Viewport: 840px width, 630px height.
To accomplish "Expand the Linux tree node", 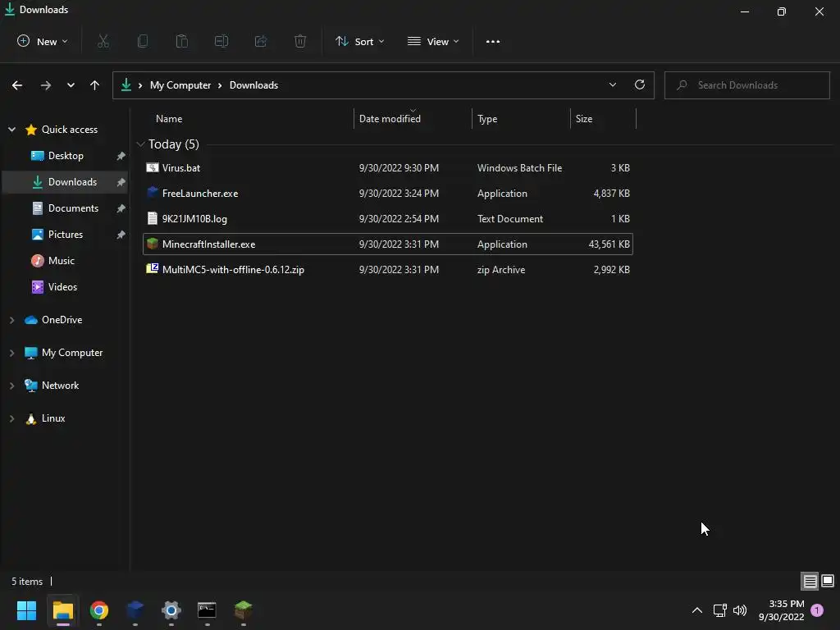I will (x=11, y=418).
